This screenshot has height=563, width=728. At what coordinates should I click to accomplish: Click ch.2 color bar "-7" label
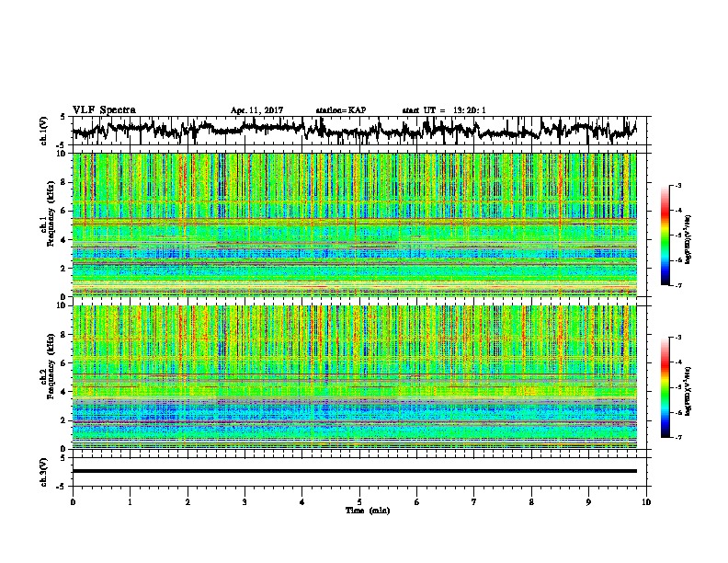click(678, 438)
